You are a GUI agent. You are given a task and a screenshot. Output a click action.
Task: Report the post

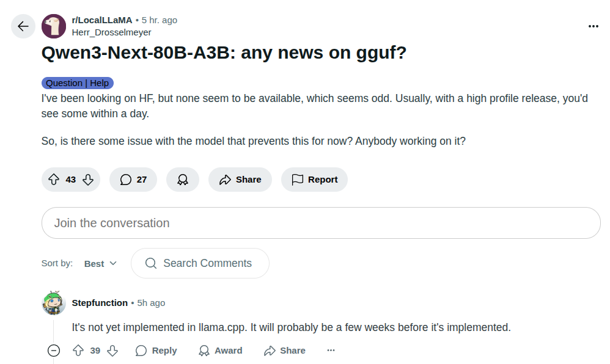(x=314, y=180)
